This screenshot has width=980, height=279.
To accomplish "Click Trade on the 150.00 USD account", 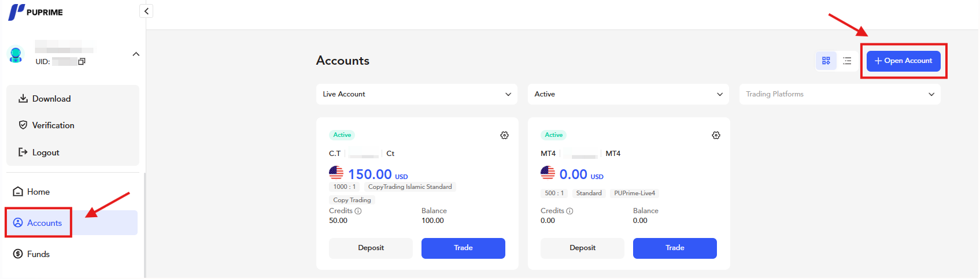I will (463, 248).
